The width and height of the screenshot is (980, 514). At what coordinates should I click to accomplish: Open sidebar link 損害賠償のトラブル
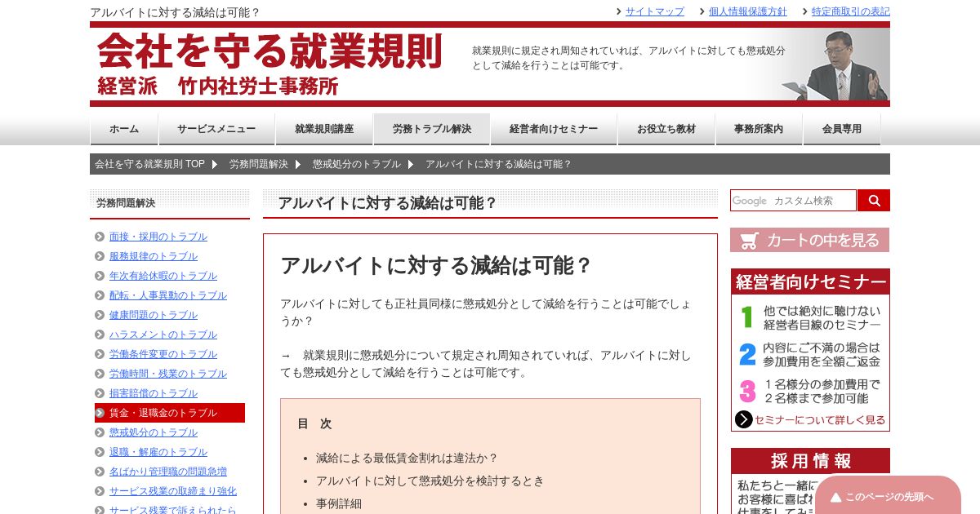[x=154, y=393]
